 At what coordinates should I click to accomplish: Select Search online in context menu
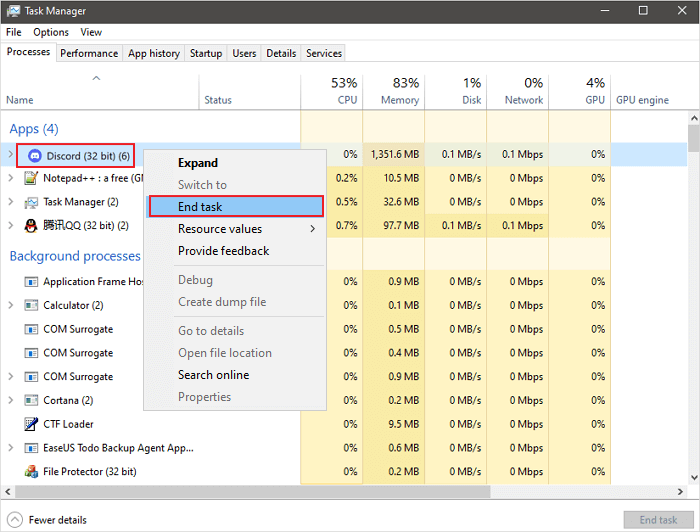coord(213,375)
